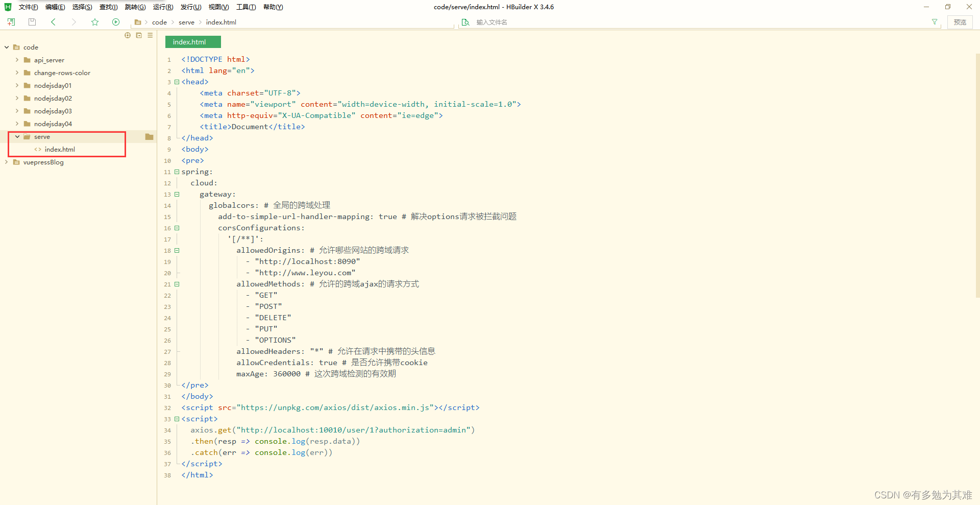The image size is (980, 505).
Task: Fold allowedOrigins block at line 18
Action: click(177, 250)
